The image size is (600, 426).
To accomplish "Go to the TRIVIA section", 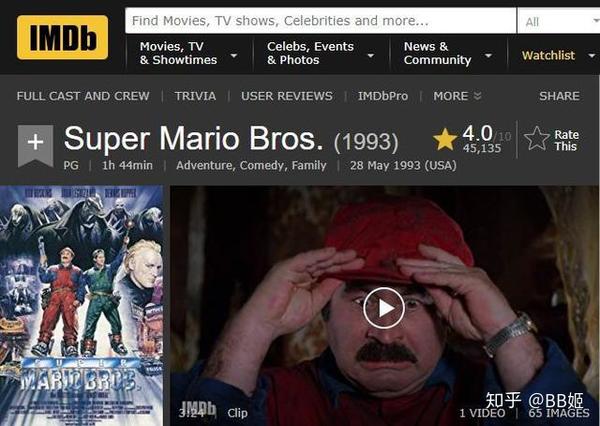I will coord(195,96).
